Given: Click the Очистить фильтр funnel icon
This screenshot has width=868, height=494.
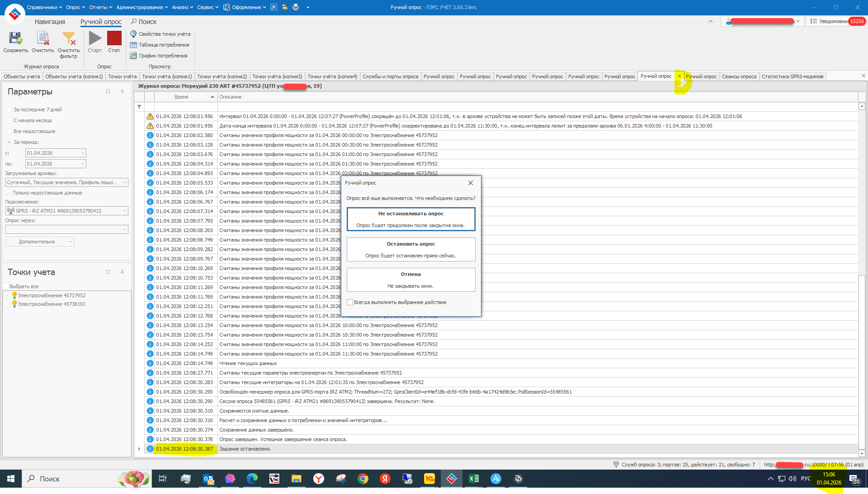Looking at the screenshot, I should click(69, 39).
